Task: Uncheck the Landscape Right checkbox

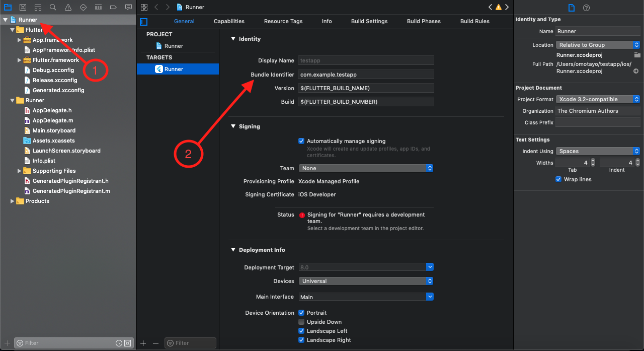Action: click(x=301, y=340)
